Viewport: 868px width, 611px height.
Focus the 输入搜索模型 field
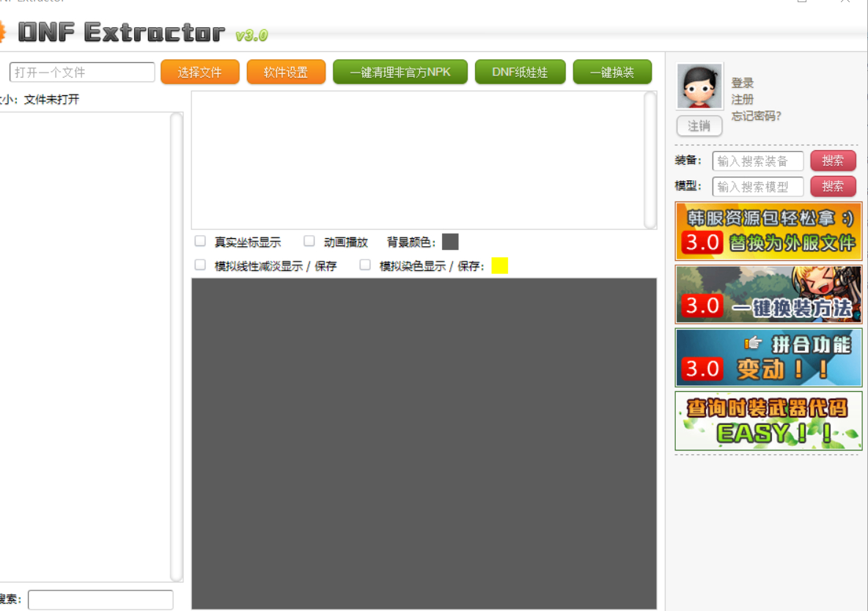(758, 187)
